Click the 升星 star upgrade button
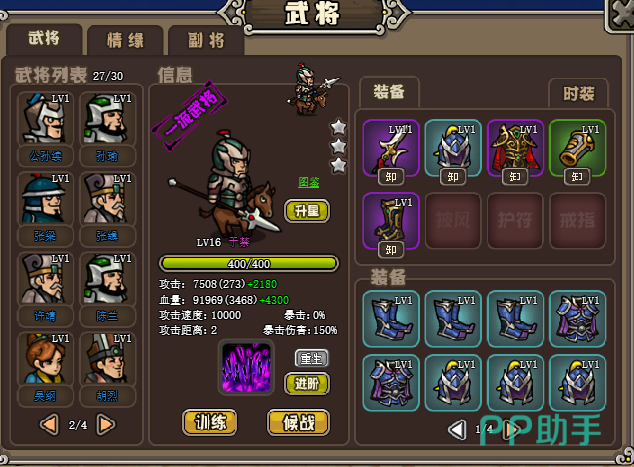 [x=307, y=211]
